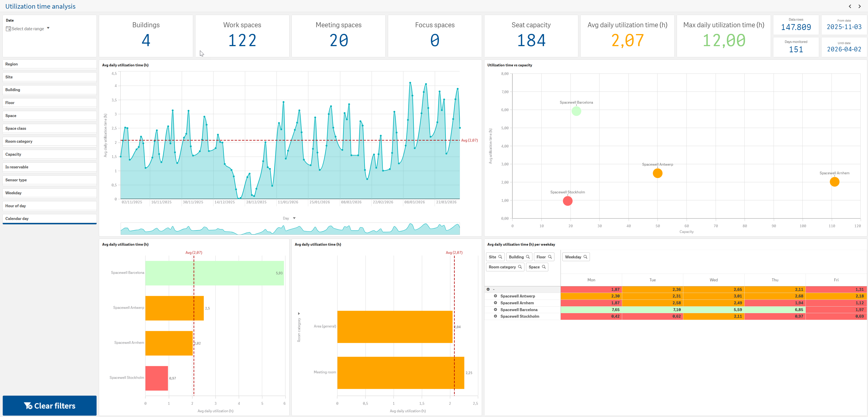Expand the Spacewell Antwerp row
868x417 pixels.
click(495, 296)
